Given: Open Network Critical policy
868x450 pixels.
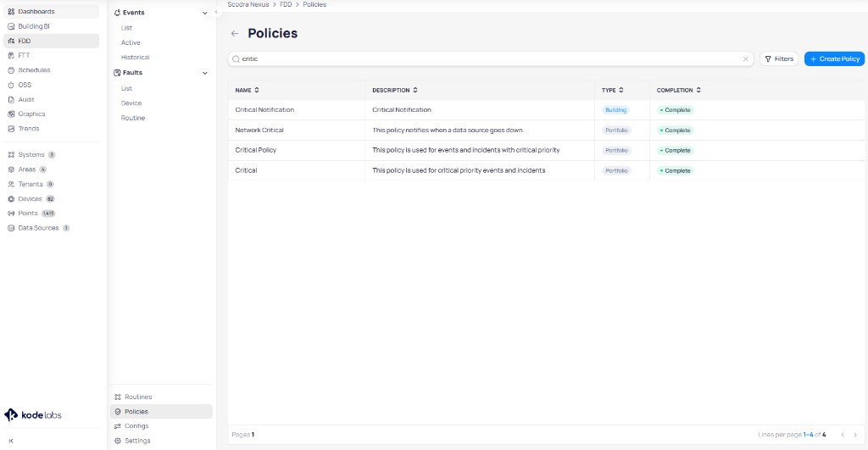Looking at the screenshot, I should [x=259, y=130].
